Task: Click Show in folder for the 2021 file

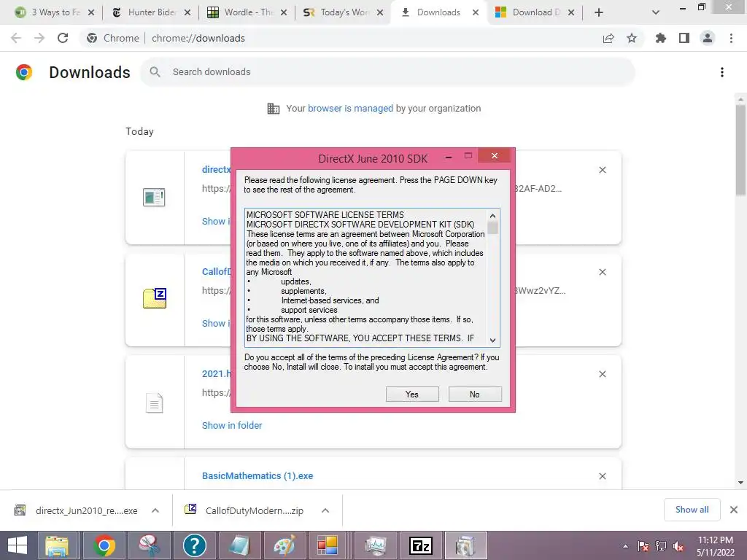Action: click(x=232, y=426)
